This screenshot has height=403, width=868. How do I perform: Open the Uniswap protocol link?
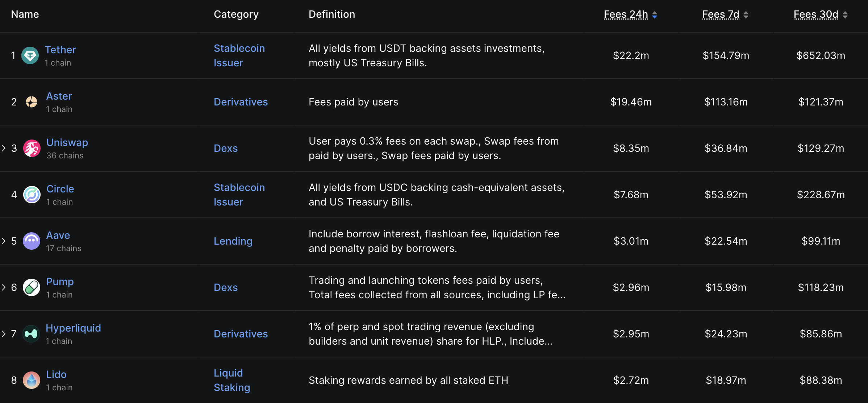(x=67, y=142)
